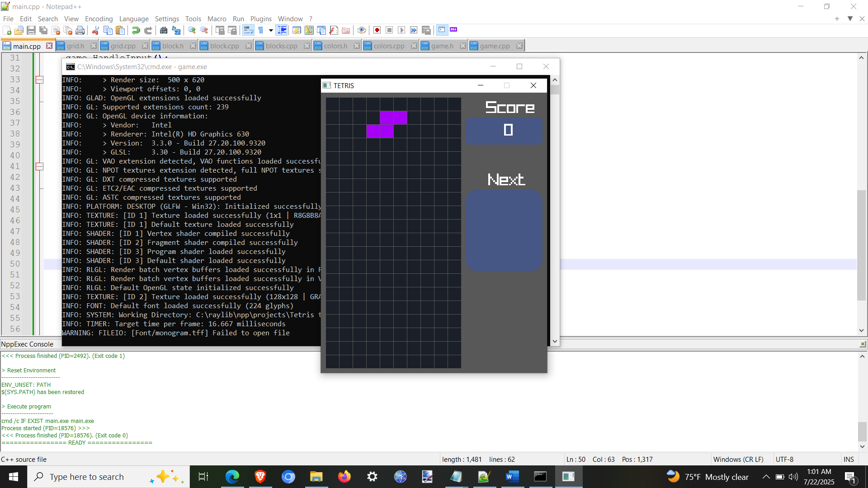Image resolution: width=868 pixels, height=488 pixels.
Task: Click the purple tetromino block in TETRIS
Action: point(387,124)
